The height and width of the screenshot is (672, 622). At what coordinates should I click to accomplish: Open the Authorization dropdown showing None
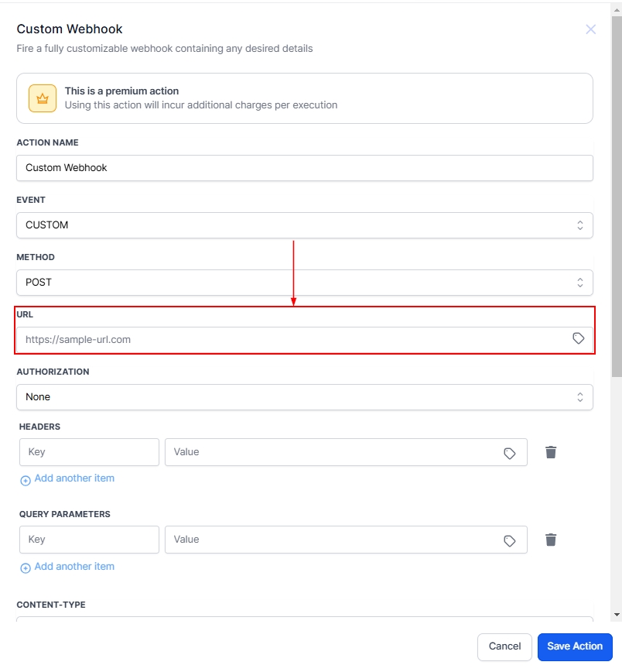(x=304, y=397)
